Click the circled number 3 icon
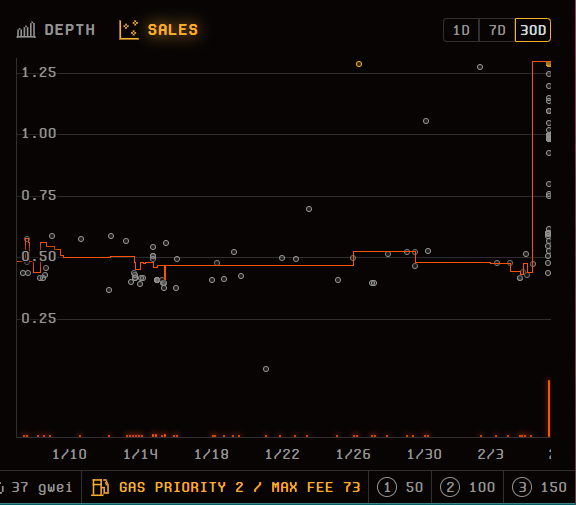Screen dimensions: 576x505 pos(522,487)
